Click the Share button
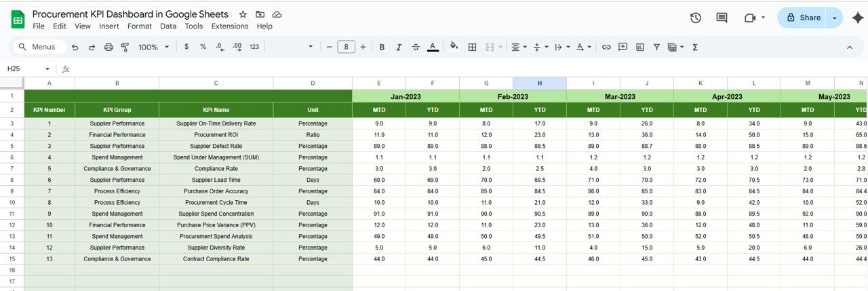 tap(802, 18)
